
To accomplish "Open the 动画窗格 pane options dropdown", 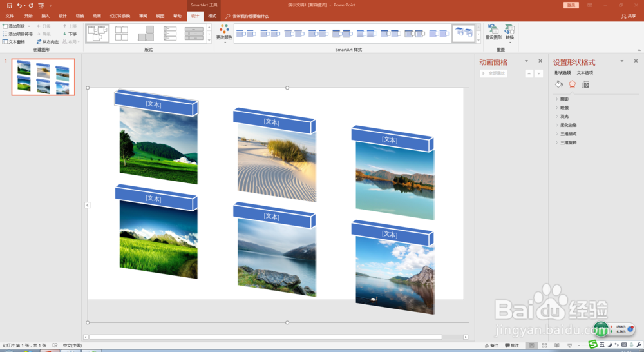I will 527,61.
